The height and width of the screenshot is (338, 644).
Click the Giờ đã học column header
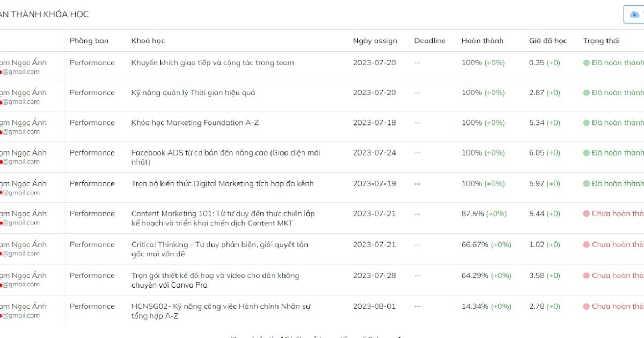point(548,41)
